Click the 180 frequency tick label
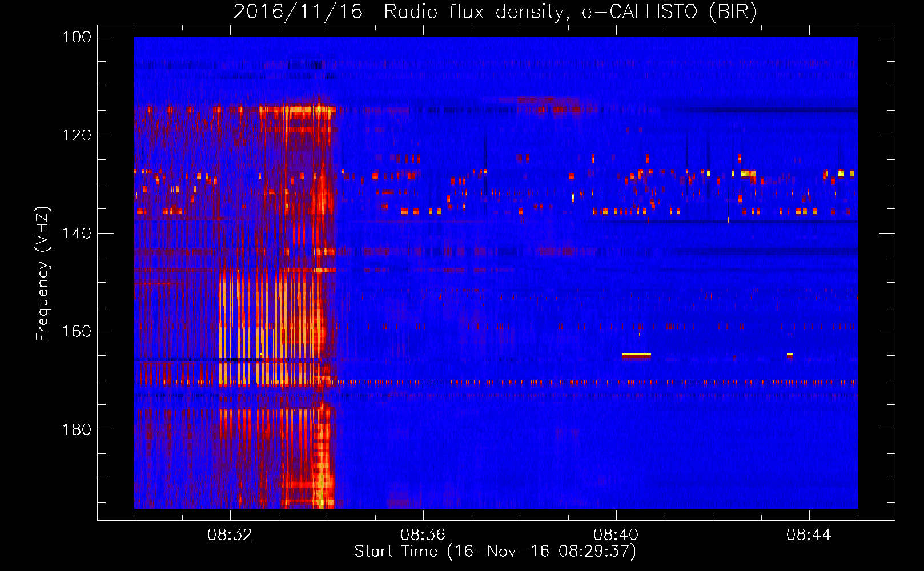The image size is (924, 571). point(77,429)
